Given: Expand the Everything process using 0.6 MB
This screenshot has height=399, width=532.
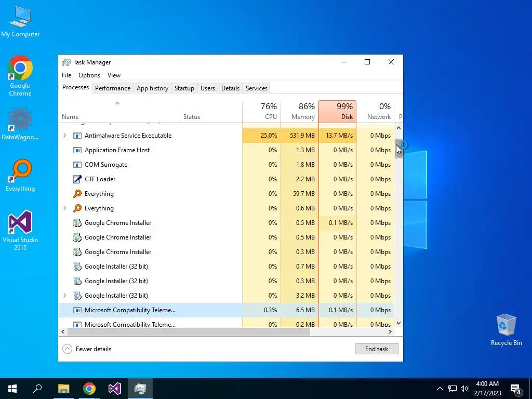Looking at the screenshot, I should pos(64,208).
